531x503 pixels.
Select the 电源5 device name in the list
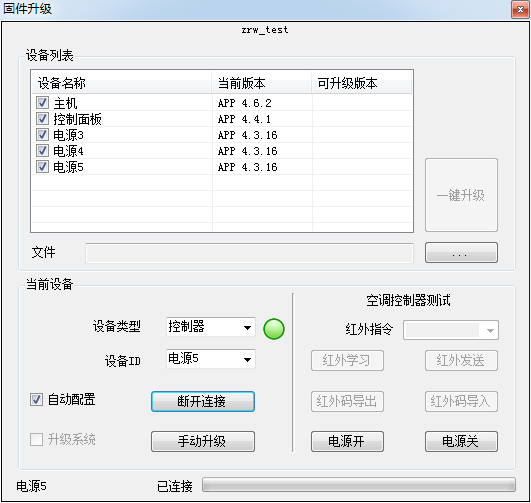pos(68,167)
